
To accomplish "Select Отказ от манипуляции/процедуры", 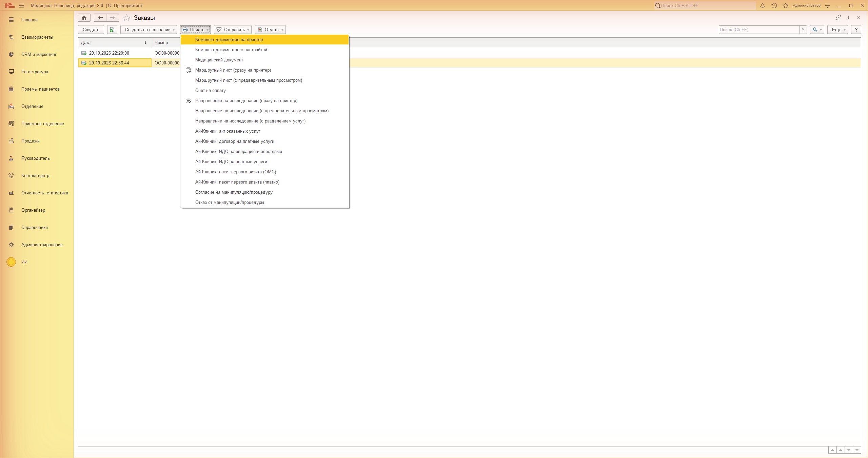I will tap(264, 203).
